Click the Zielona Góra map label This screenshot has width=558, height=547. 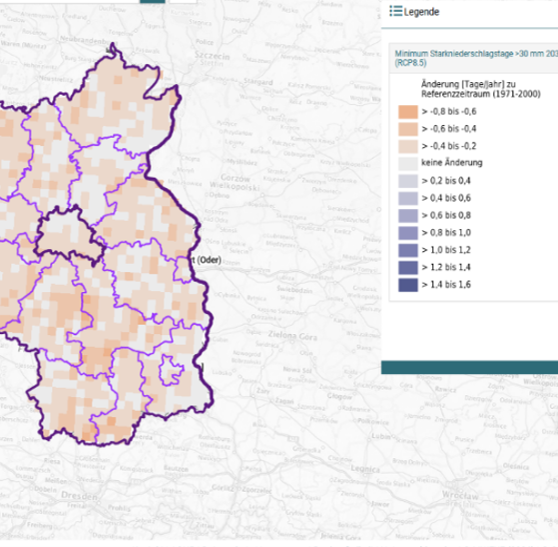(x=293, y=336)
